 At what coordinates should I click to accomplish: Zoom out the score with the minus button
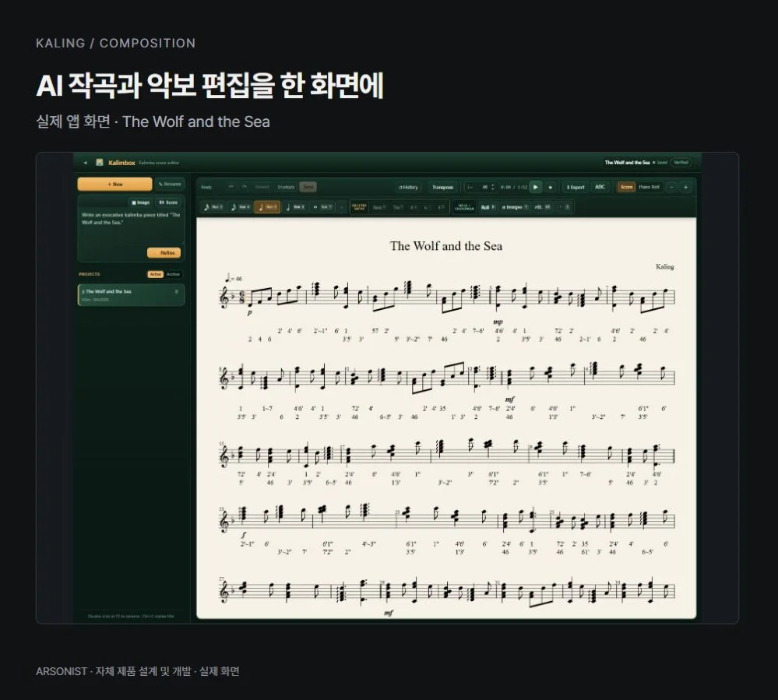(672, 187)
